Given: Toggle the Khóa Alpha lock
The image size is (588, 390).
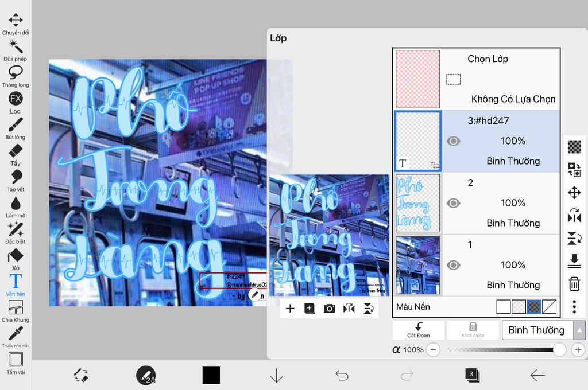Looking at the screenshot, I should [473, 330].
